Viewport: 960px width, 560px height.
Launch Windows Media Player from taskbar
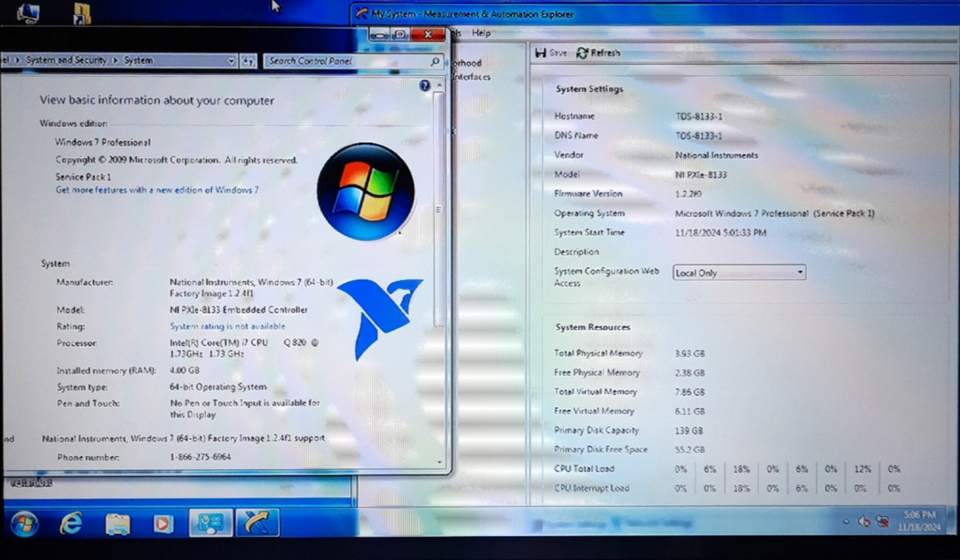[163, 524]
